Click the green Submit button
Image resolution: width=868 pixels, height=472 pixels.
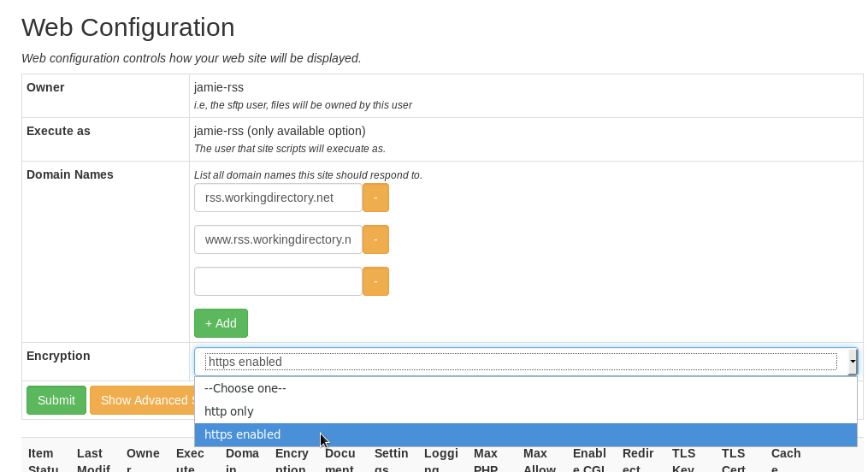(56, 400)
